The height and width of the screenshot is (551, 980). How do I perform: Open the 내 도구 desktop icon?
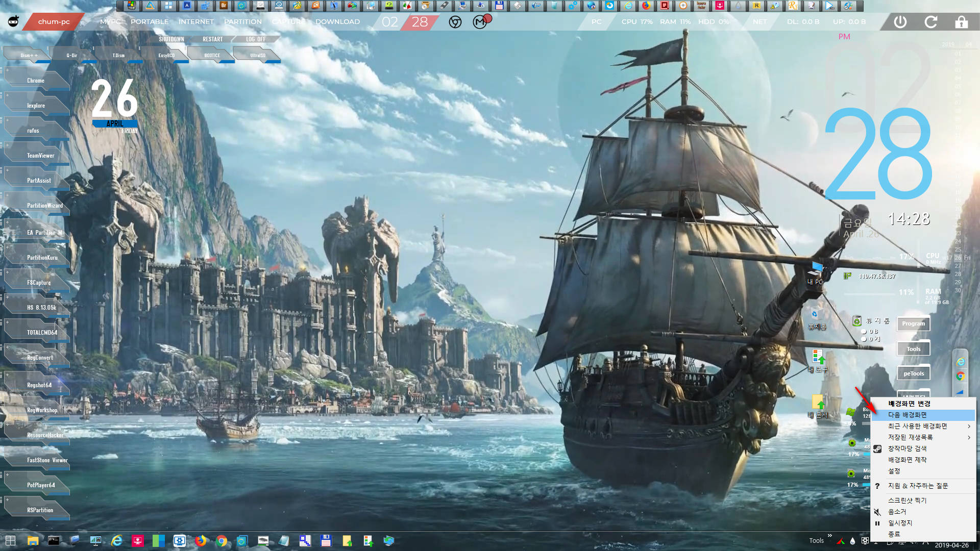[x=818, y=361]
